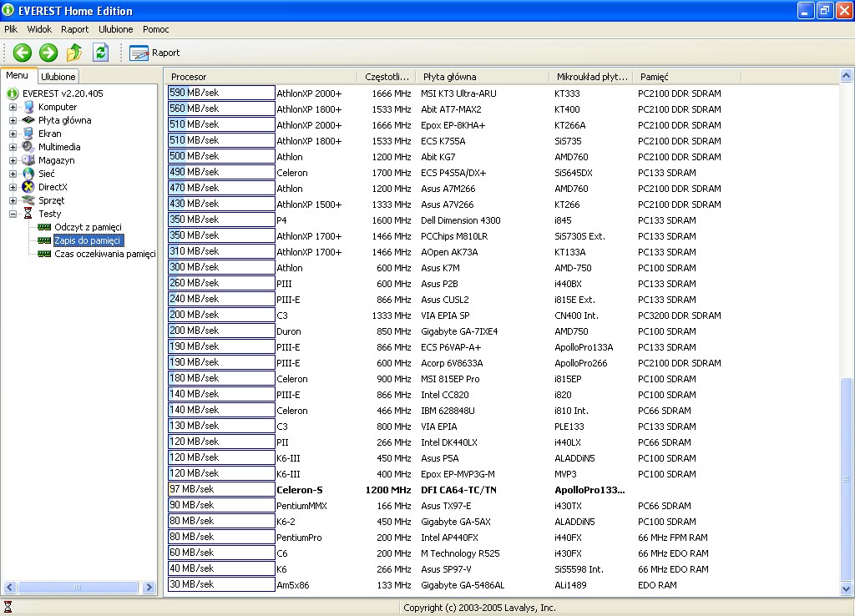Expand the Płyta główna tree node
The width and height of the screenshot is (855, 616).
point(13,120)
